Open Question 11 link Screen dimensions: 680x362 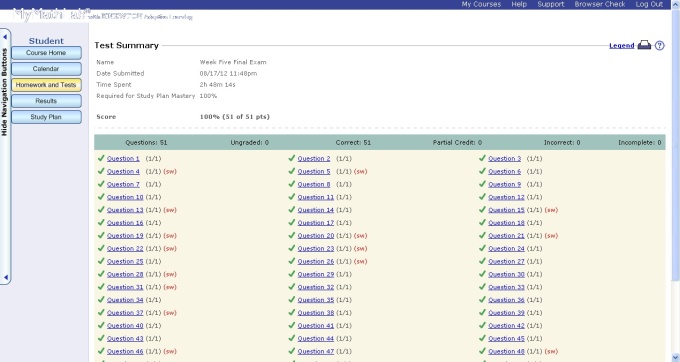316,197
